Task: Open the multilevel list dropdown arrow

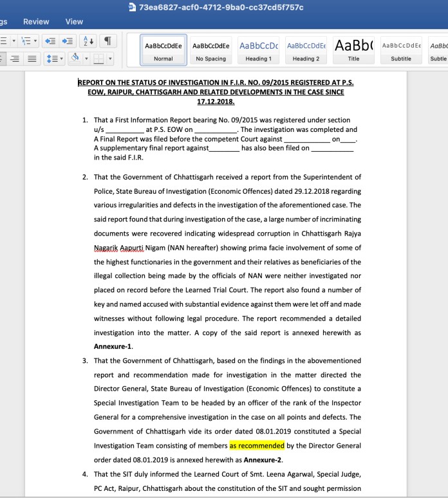Action: [x=35, y=41]
